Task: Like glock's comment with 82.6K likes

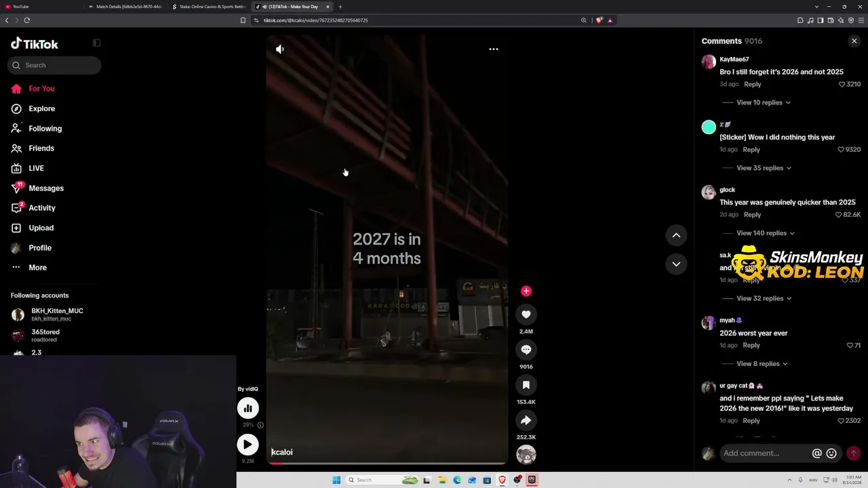Action: (839, 215)
